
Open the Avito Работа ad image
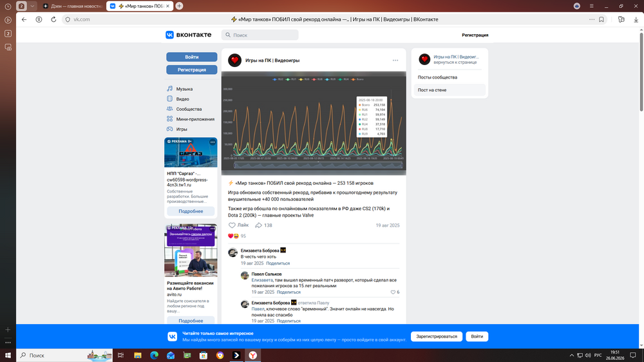(x=191, y=251)
